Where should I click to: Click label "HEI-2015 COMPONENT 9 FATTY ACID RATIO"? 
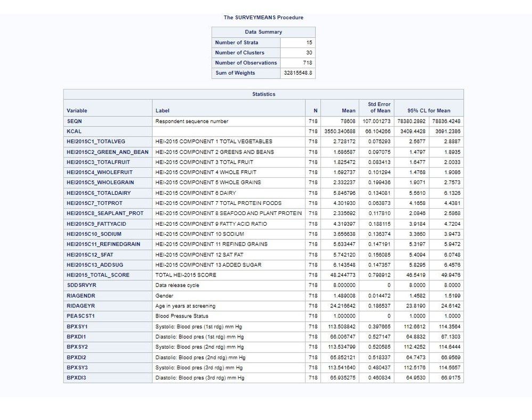211,224
